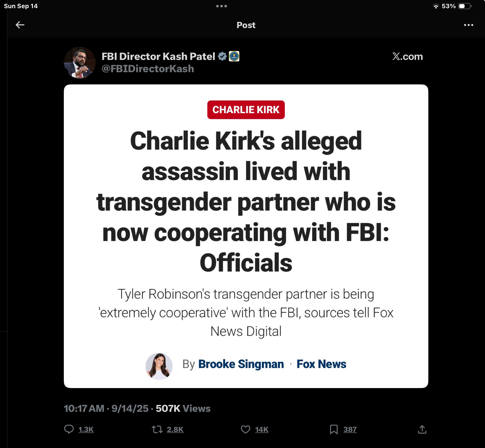Open the poster's profile picture
485x448 pixels.
(80, 62)
